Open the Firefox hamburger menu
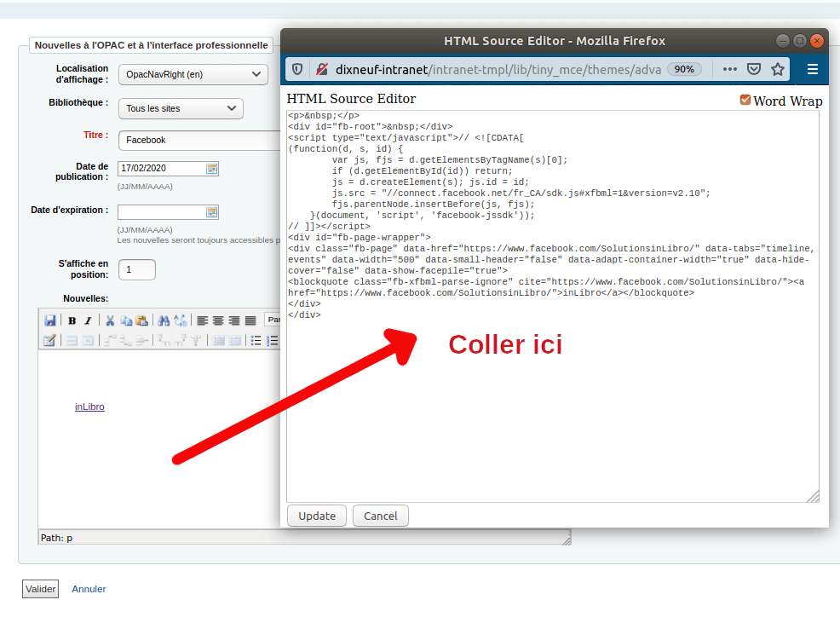Image resolution: width=840 pixels, height=623 pixels. 812,69
